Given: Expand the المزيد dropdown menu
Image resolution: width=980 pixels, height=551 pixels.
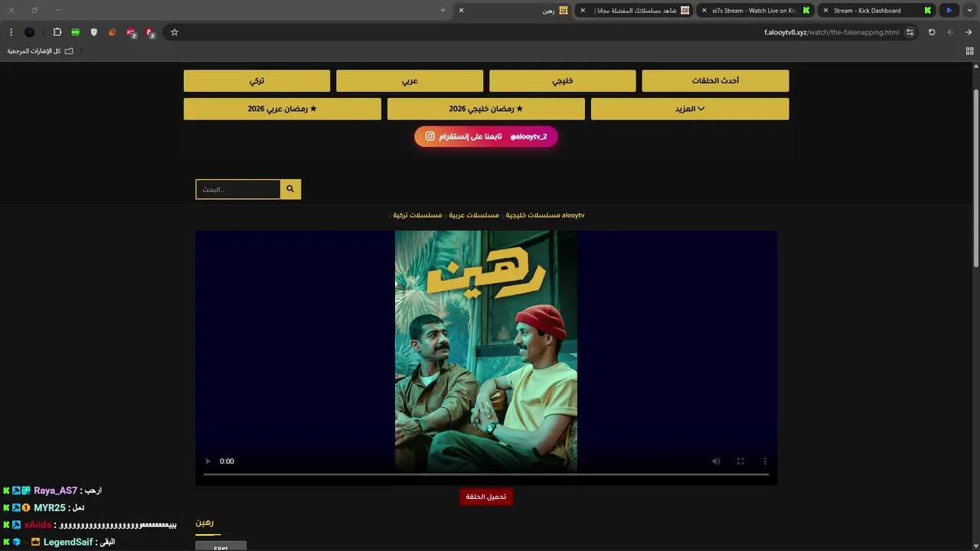Looking at the screenshot, I should (x=690, y=109).
